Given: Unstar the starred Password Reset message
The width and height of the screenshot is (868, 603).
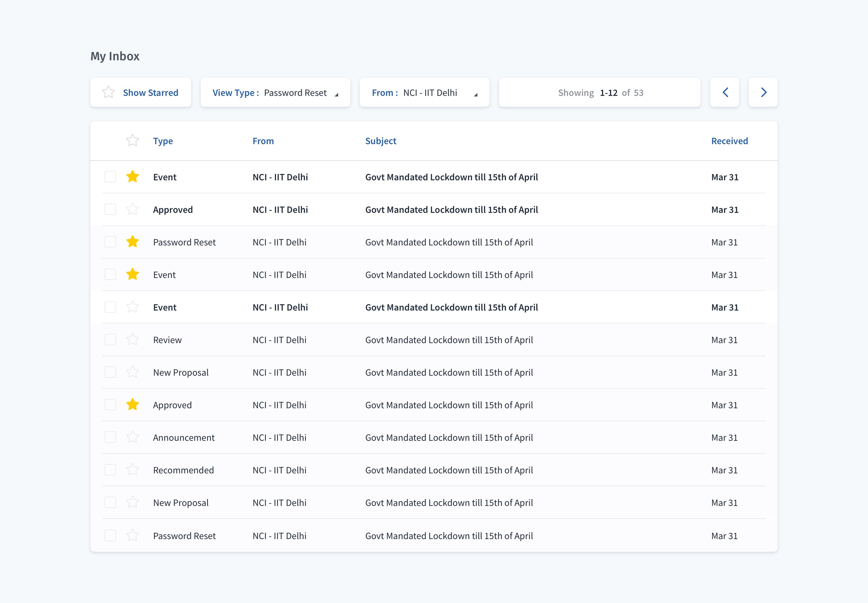Looking at the screenshot, I should click(x=133, y=242).
